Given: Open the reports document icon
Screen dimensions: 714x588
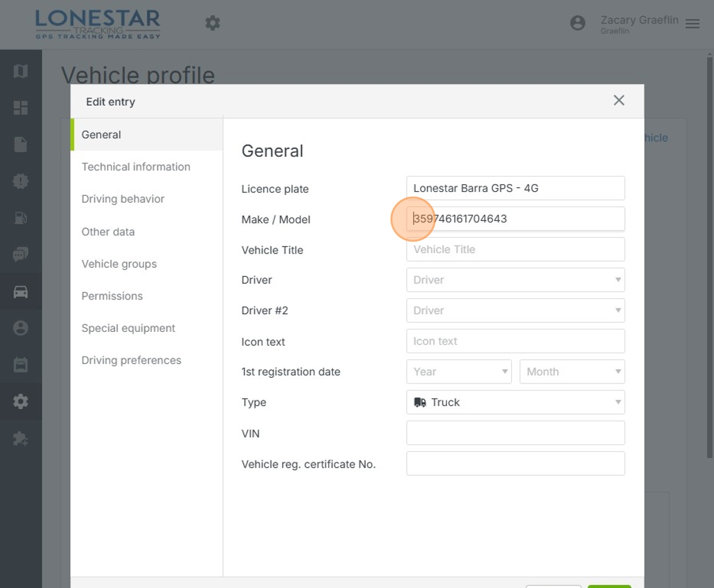Looking at the screenshot, I should [x=20, y=145].
